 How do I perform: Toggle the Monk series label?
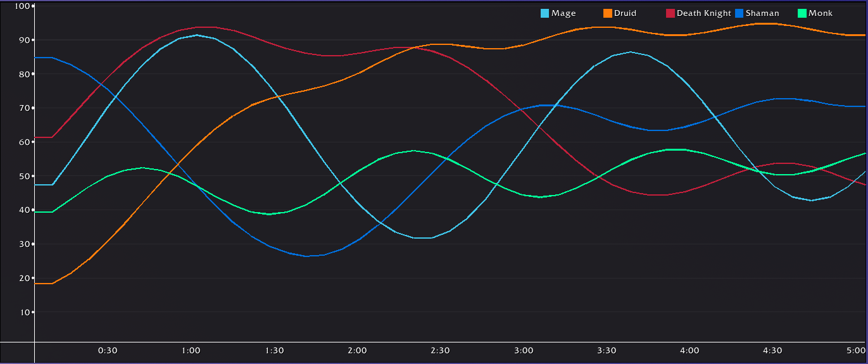click(x=821, y=13)
